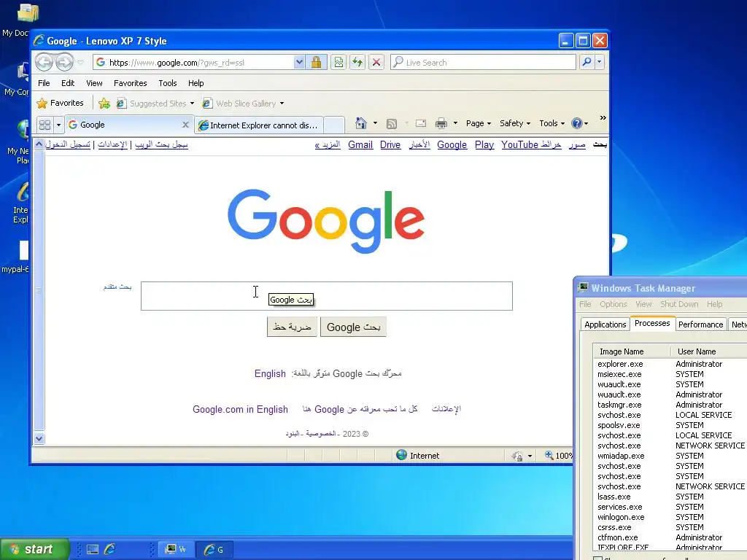Click the Google بحث search button

pos(353,327)
